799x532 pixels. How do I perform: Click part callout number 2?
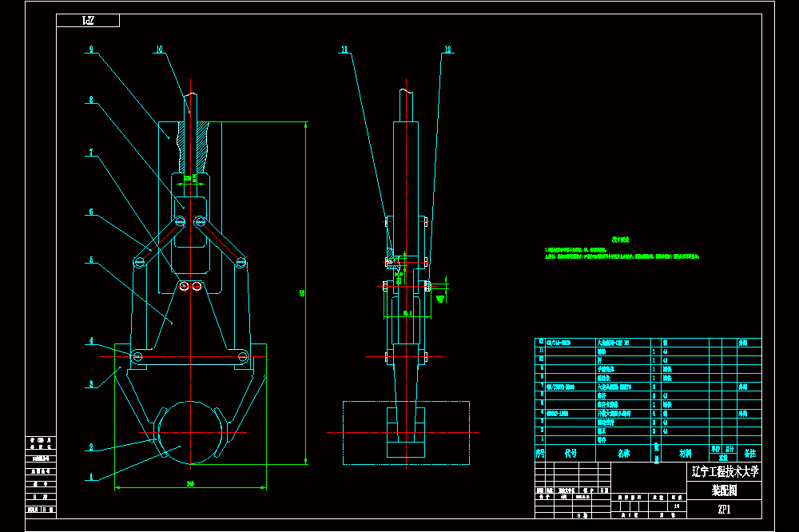click(x=91, y=447)
